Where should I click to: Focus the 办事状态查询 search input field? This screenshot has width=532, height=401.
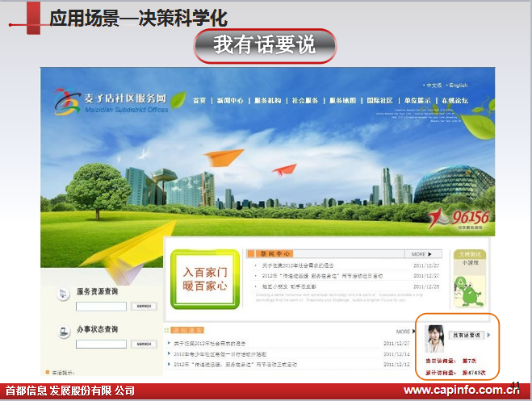click(x=101, y=345)
